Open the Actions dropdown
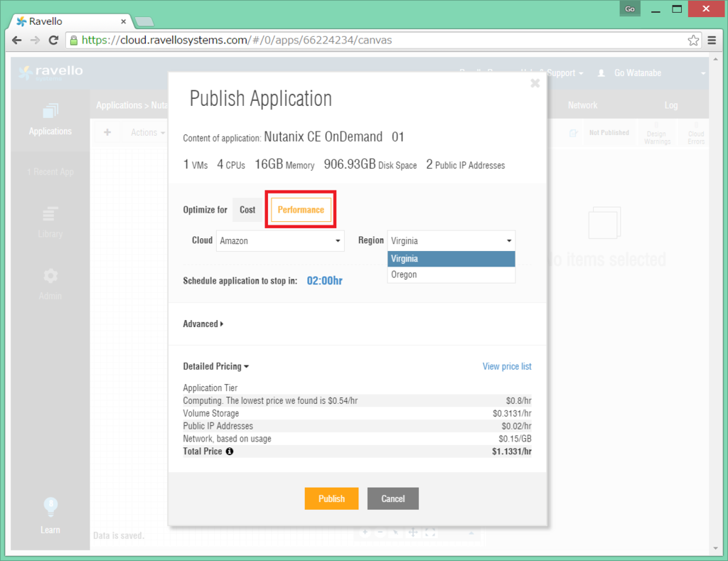Image resolution: width=728 pixels, height=561 pixels. tap(148, 132)
